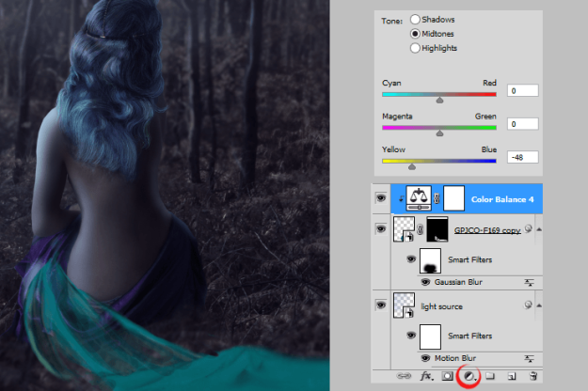Click the light source smart object thumbnail
This screenshot has height=391, width=588.
click(404, 305)
